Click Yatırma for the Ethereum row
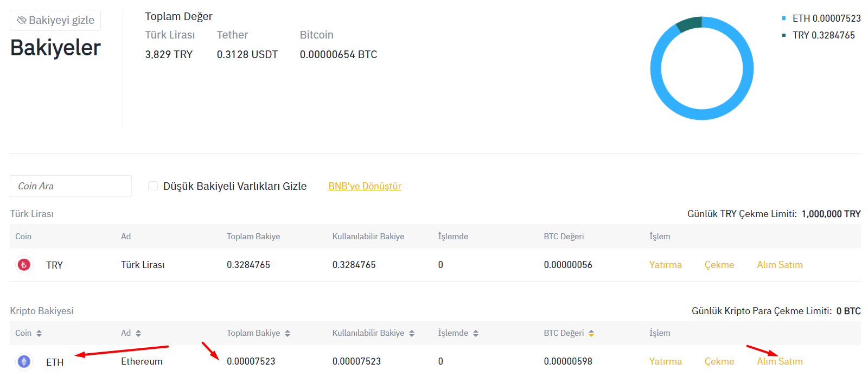This screenshot has height=376, width=868. 665,361
